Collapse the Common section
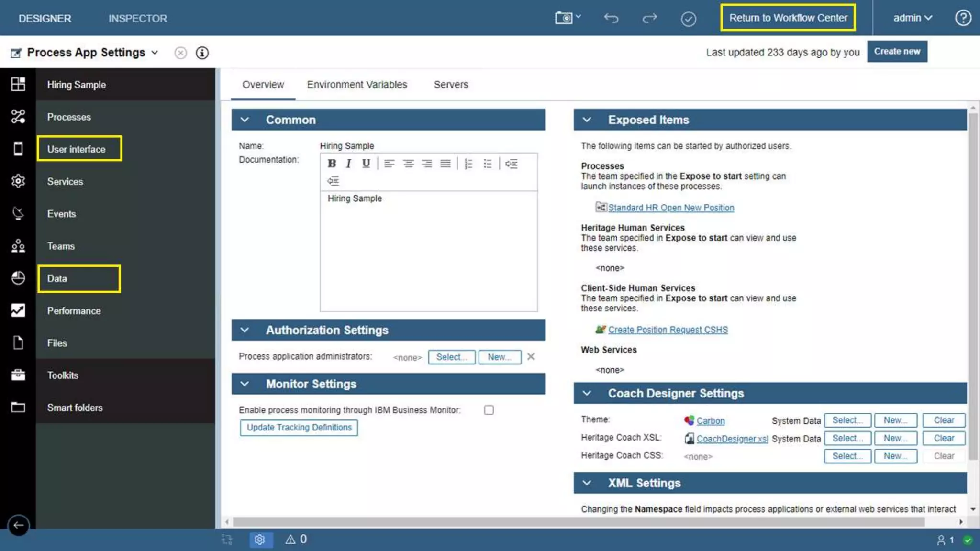 pyautogui.click(x=245, y=120)
